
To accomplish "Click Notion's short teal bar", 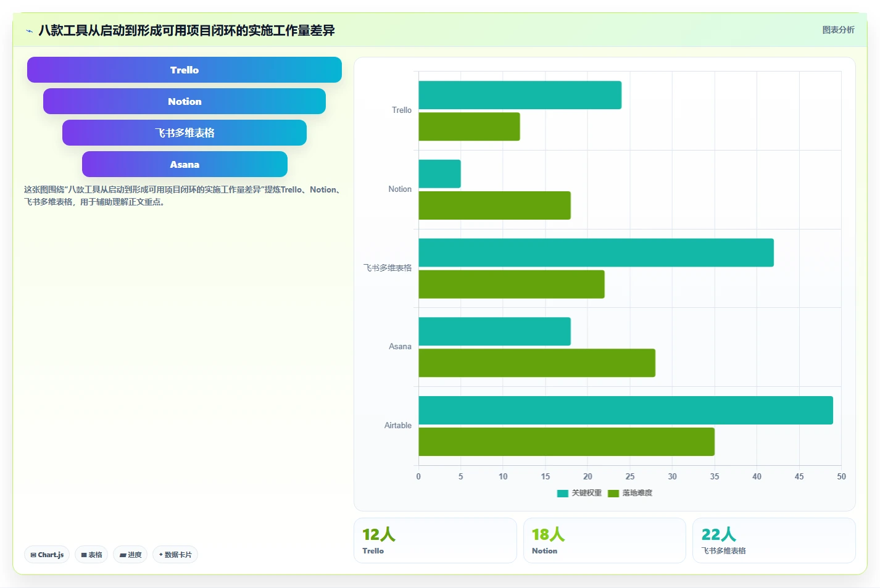I will pyautogui.click(x=440, y=174).
